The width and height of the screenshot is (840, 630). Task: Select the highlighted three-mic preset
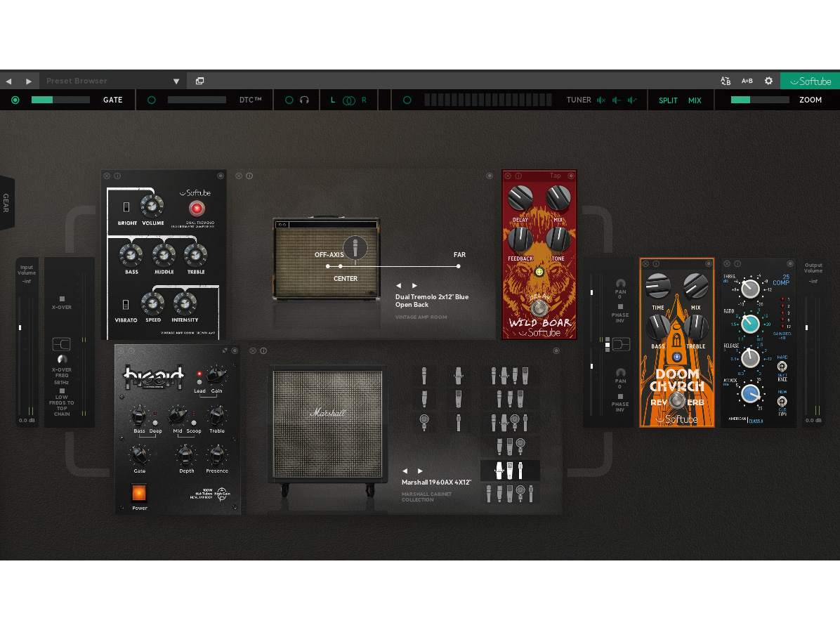509,471
